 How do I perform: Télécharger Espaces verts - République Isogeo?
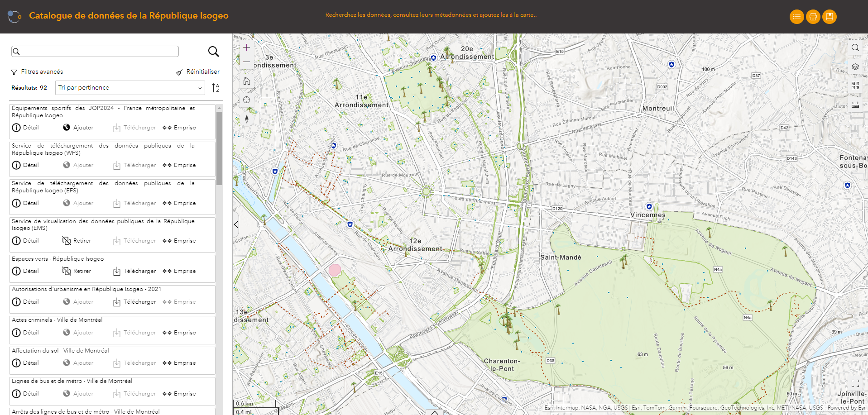134,271
